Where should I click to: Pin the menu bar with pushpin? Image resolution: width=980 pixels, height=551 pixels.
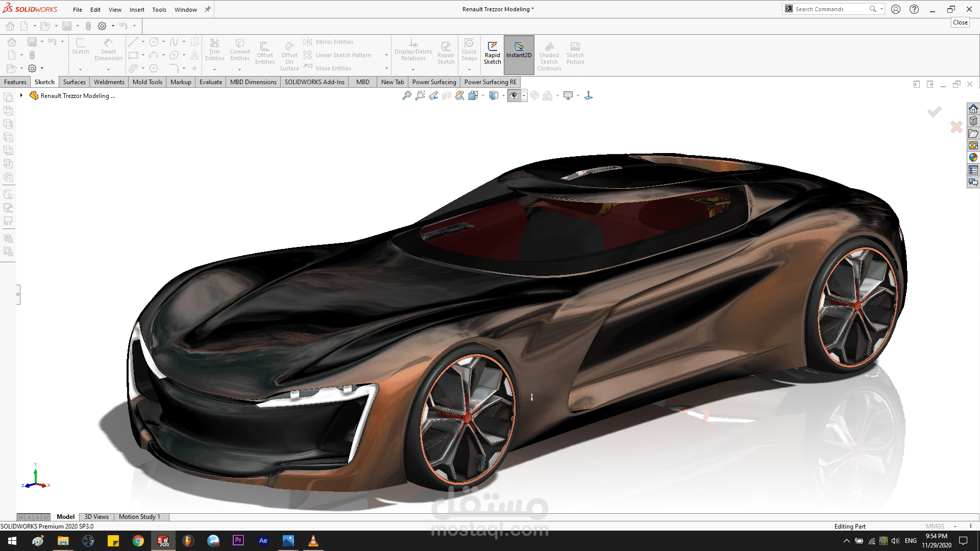click(x=208, y=9)
